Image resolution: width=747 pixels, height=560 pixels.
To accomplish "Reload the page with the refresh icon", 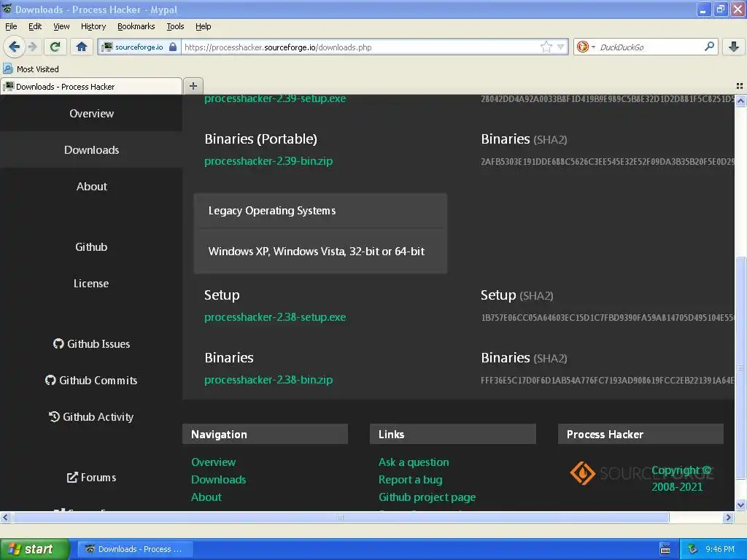I will click(x=55, y=47).
